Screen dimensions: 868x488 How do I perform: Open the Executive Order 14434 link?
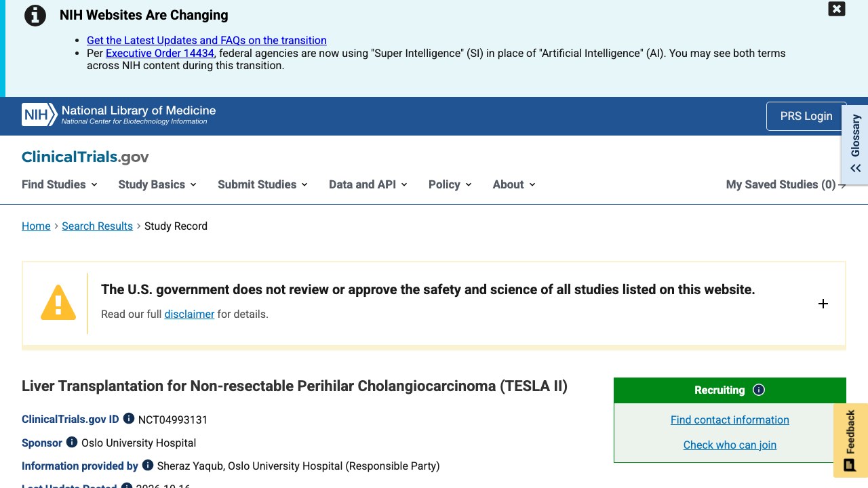[160, 53]
